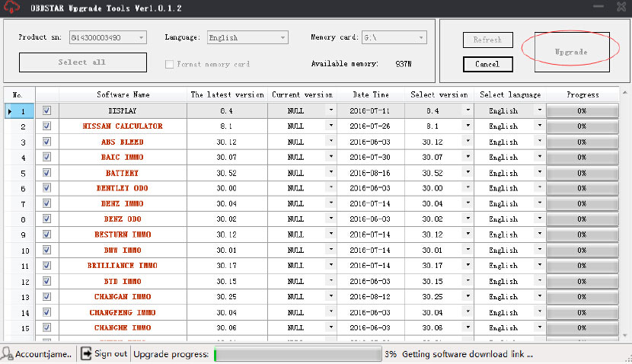Open the Memory card drive dropdown
632x364 pixels.
pyautogui.click(x=421, y=37)
